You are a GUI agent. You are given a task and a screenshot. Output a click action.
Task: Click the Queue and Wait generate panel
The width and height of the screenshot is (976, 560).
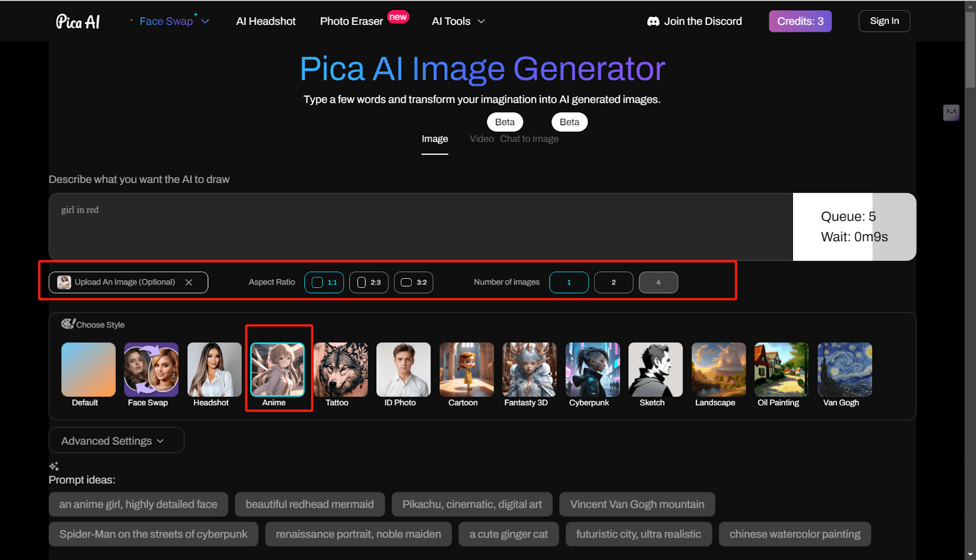(x=855, y=227)
